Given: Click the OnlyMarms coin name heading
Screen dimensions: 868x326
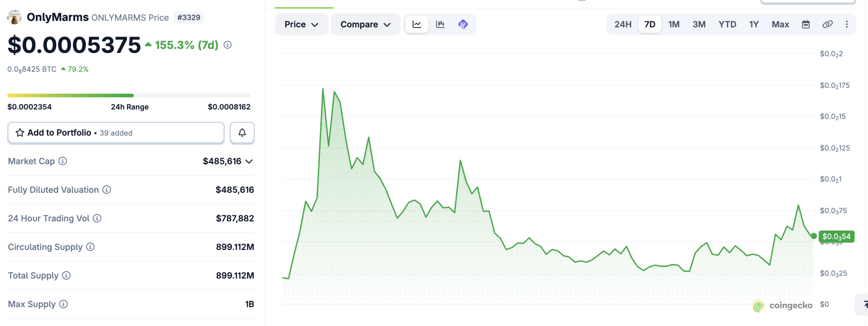Looking at the screenshot, I should pos(58,17).
